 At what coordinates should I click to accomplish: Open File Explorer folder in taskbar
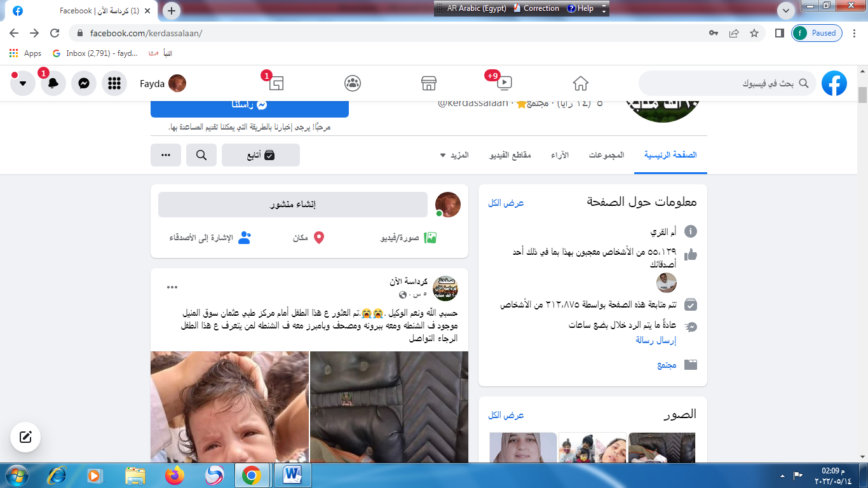tap(135, 475)
